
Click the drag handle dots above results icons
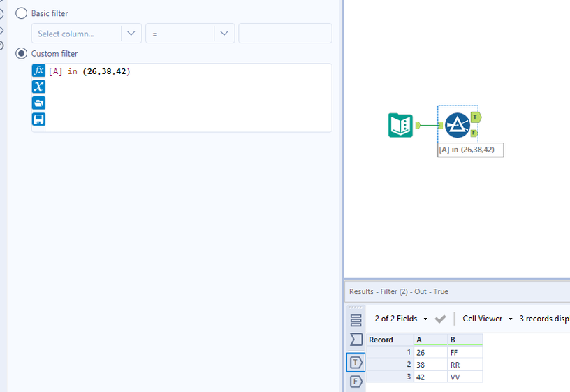pyautogui.click(x=356, y=307)
